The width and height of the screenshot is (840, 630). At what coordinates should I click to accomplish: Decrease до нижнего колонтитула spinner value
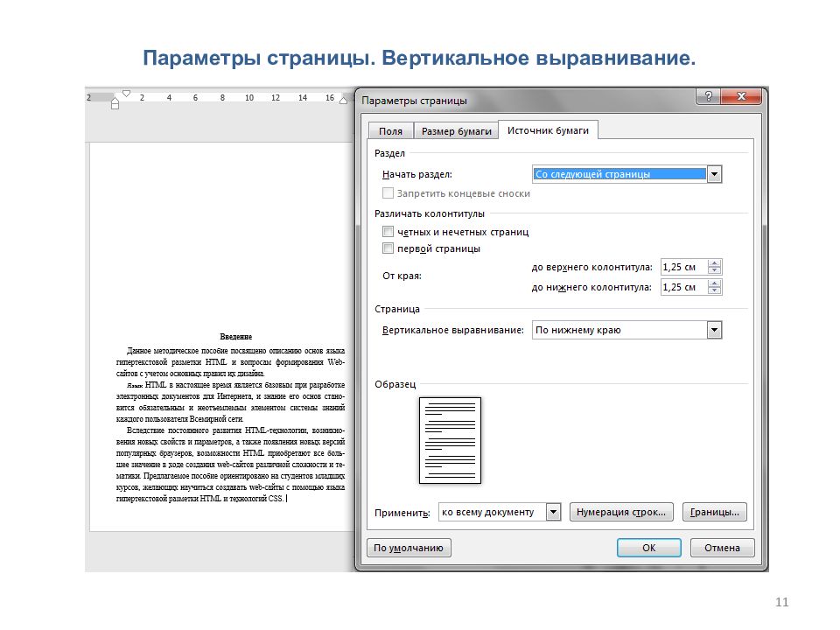(x=715, y=291)
